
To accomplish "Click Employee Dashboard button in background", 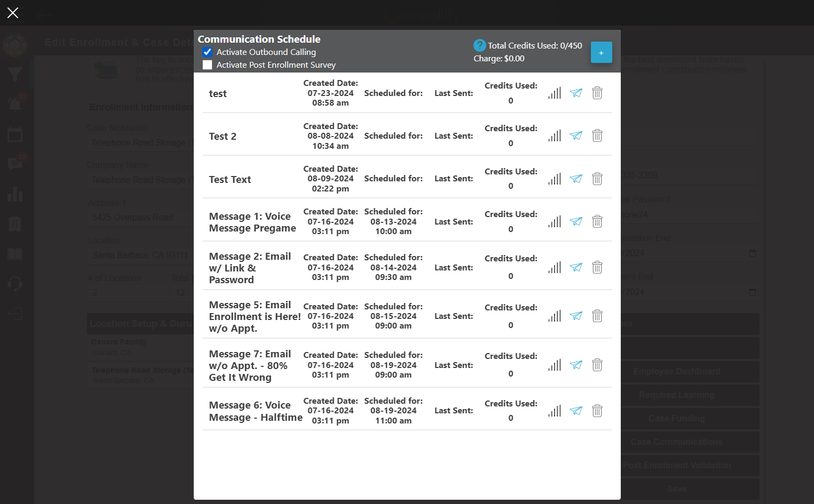I will pyautogui.click(x=676, y=372).
